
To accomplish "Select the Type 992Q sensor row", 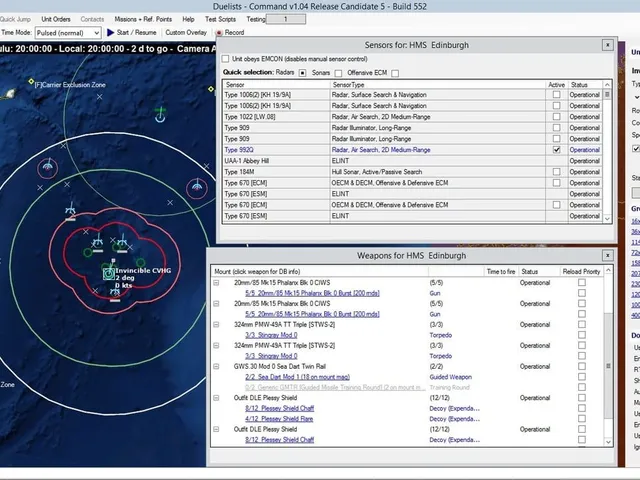I will [413, 150].
